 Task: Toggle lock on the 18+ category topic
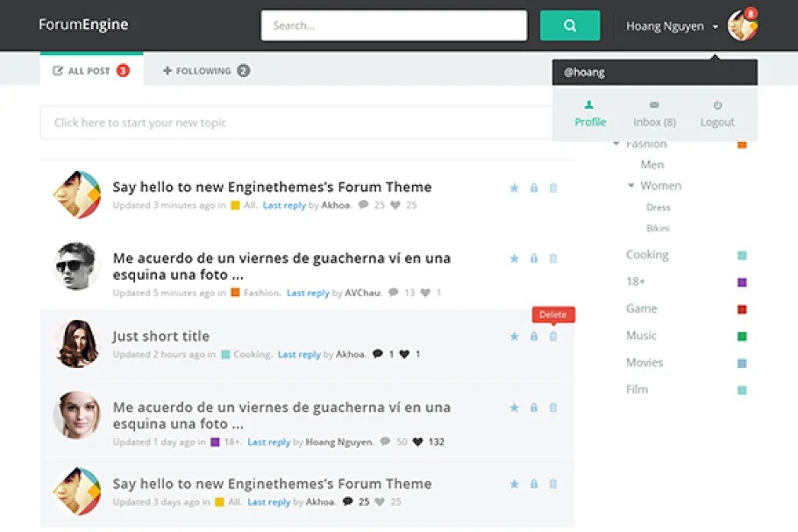pos(534,408)
